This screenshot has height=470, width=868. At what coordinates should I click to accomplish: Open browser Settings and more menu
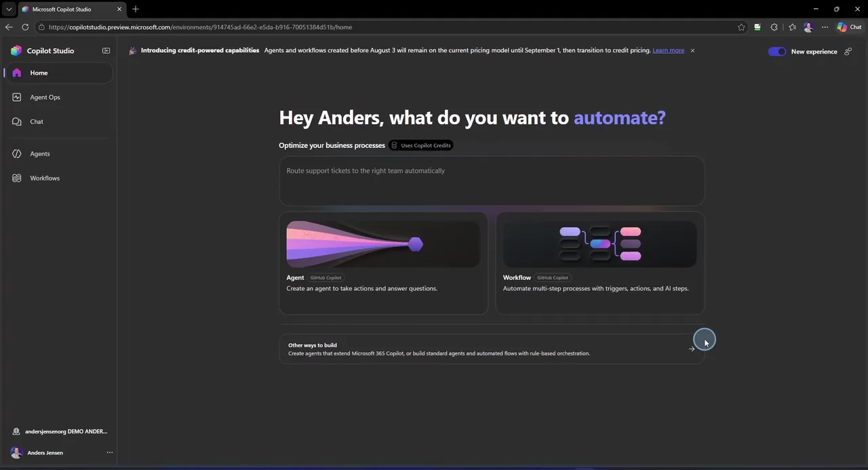[x=825, y=27]
